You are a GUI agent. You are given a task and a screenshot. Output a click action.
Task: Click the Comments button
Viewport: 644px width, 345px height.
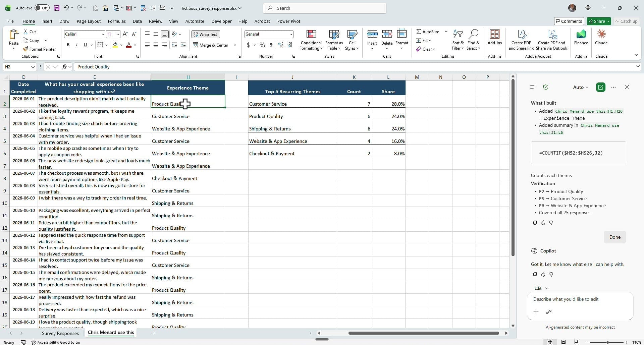click(x=569, y=21)
